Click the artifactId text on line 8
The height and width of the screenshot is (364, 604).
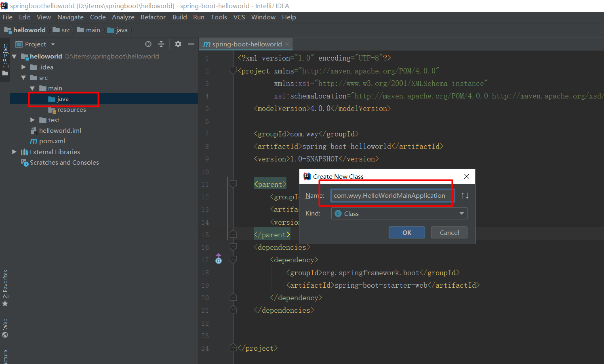[349, 146]
